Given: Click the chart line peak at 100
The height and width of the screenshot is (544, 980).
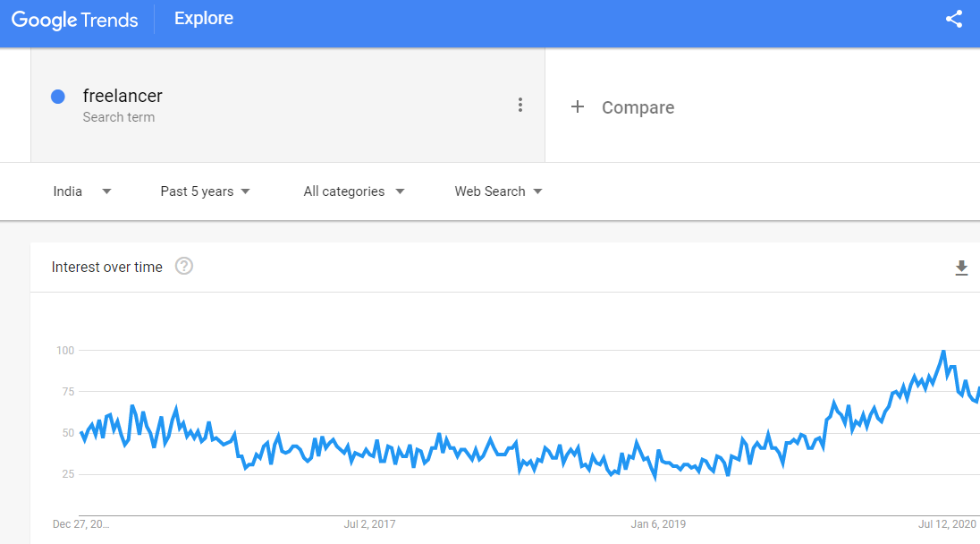Looking at the screenshot, I should click(x=943, y=352).
